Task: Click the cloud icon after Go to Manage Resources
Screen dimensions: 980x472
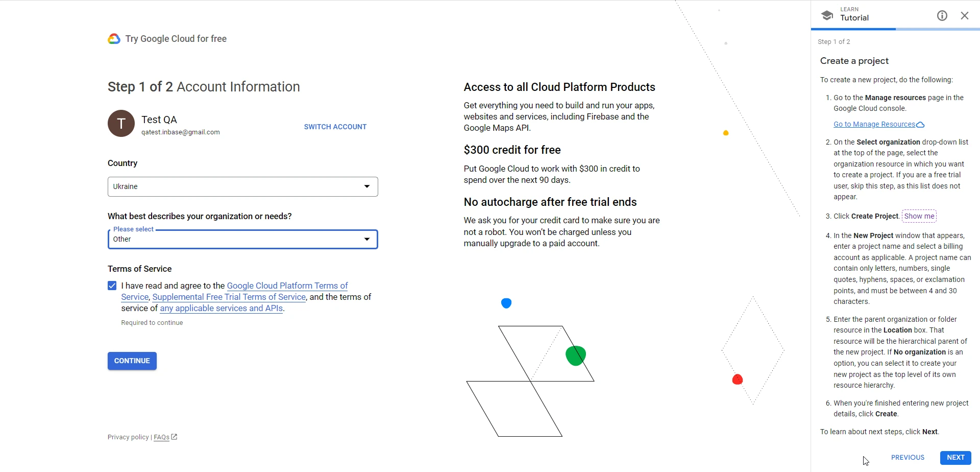Action: (x=920, y=125)
